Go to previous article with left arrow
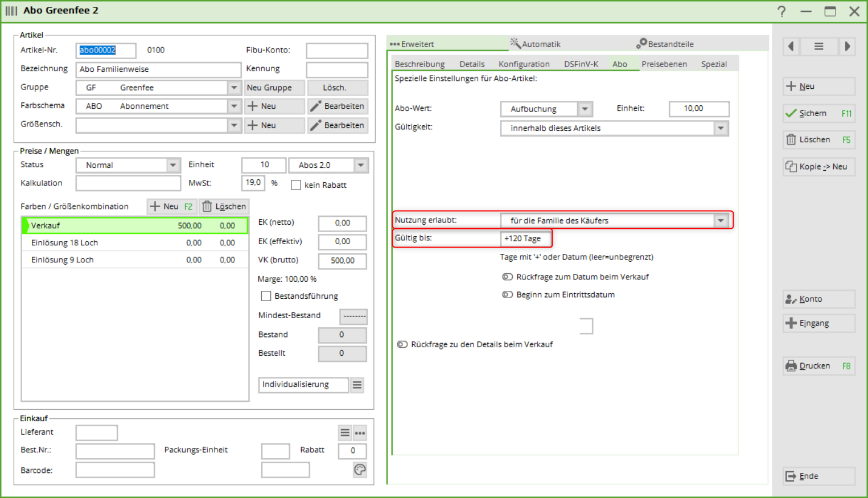 pyautogui.click(x=791, y=47)
